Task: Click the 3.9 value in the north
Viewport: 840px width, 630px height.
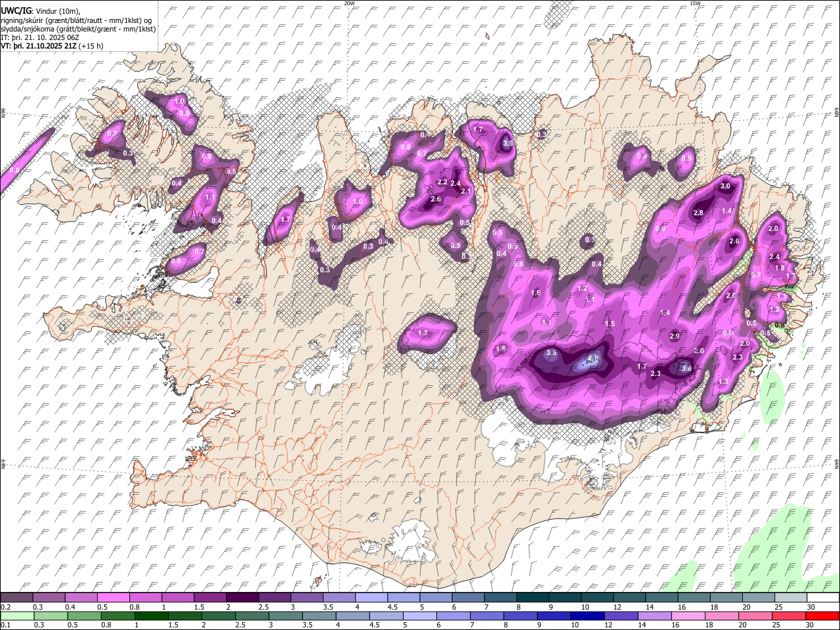Action: point(507,143)
